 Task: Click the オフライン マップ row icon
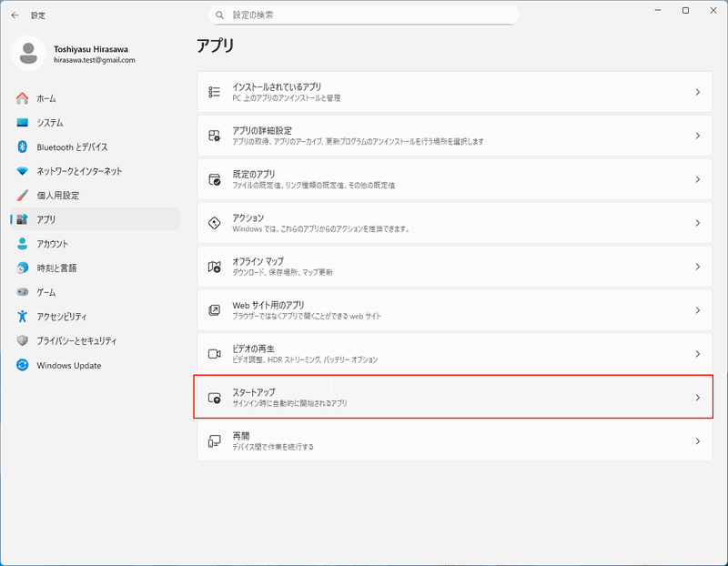215,267
